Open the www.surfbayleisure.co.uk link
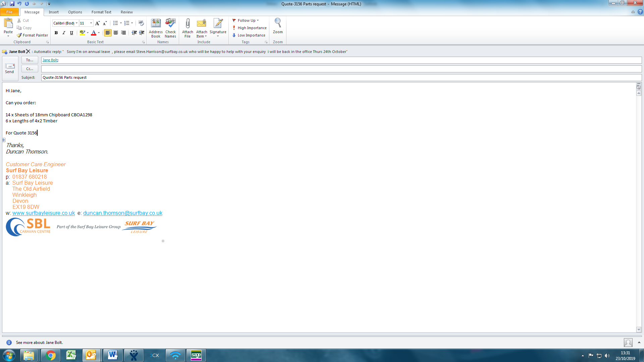Viewport: 644px width, 362px height. (x=44, y=213)
